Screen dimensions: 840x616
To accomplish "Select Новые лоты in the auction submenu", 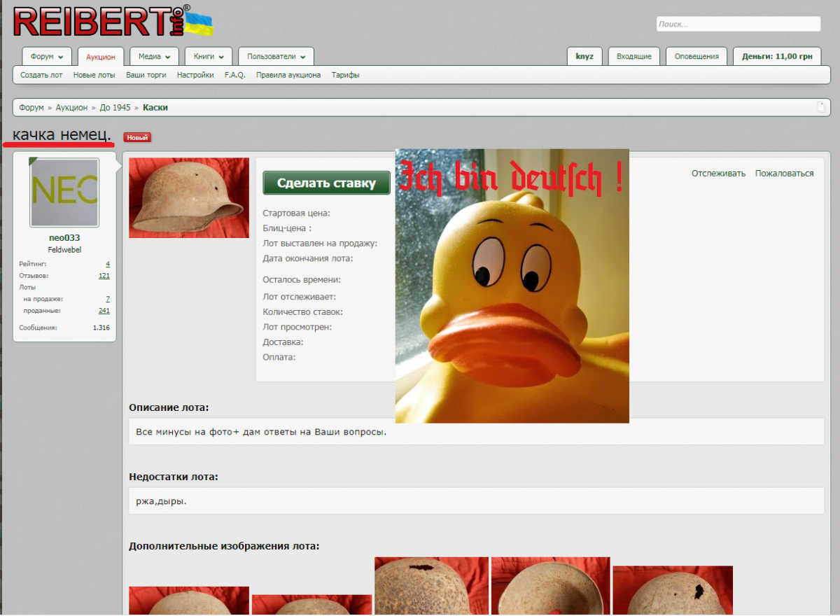I will (x=94, y=75).
